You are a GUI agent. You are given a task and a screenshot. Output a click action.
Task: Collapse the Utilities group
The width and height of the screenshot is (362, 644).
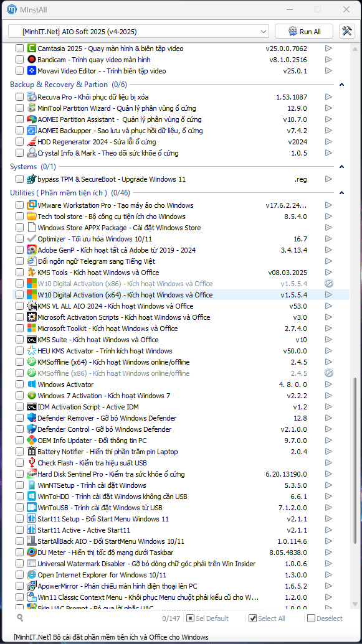tap(341, 193)
